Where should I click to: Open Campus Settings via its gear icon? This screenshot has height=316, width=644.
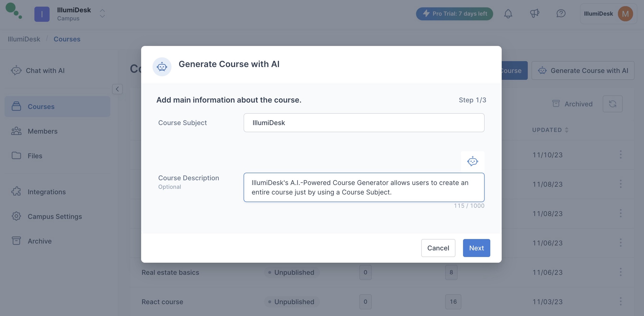(x=16, y=216)
